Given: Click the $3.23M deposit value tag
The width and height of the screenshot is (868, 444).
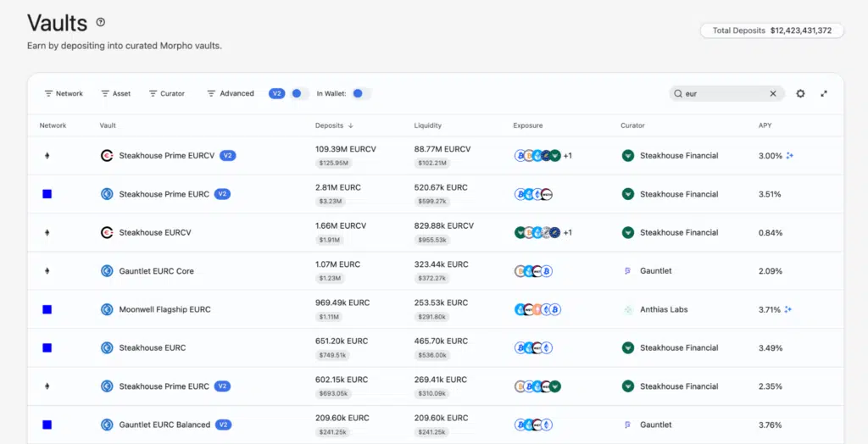Looking at the screenshot, I should pyautogui.click(x=331, y=202).
